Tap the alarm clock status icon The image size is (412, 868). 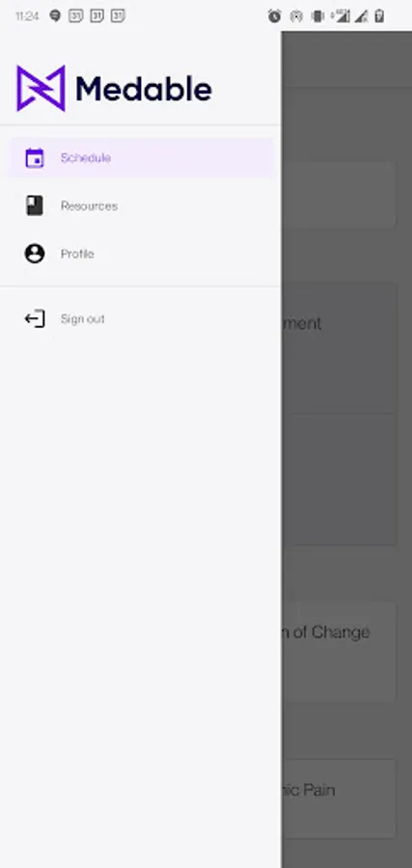(274, 16)
